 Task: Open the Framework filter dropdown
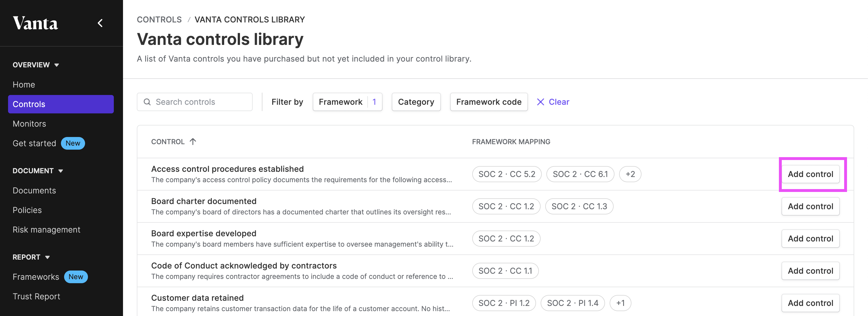[x=347, y=102]
